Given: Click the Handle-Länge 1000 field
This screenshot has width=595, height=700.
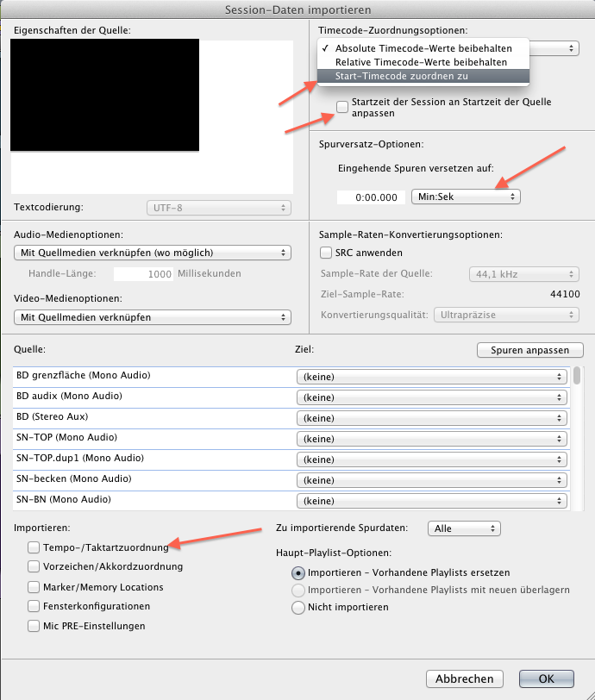Looking at the screenshot, I should point(143,274).
